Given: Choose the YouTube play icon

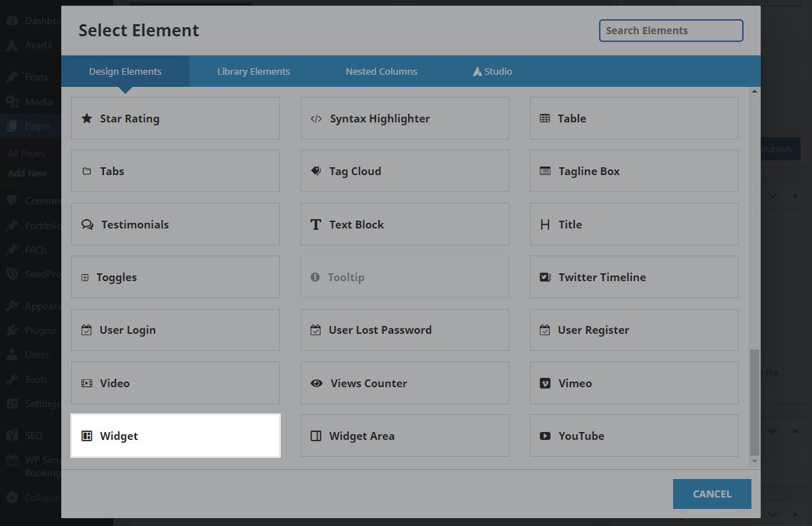Looking at the screenshot, I should point(545,436).
